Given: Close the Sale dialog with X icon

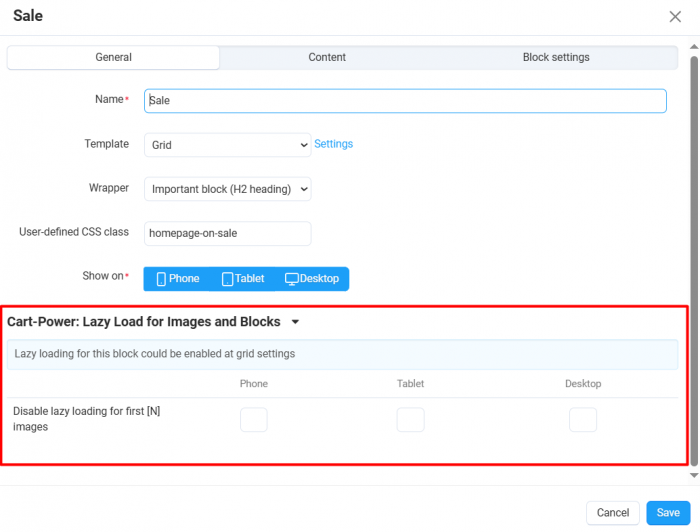Looking at the screenshot, I should tap(675, 17).
